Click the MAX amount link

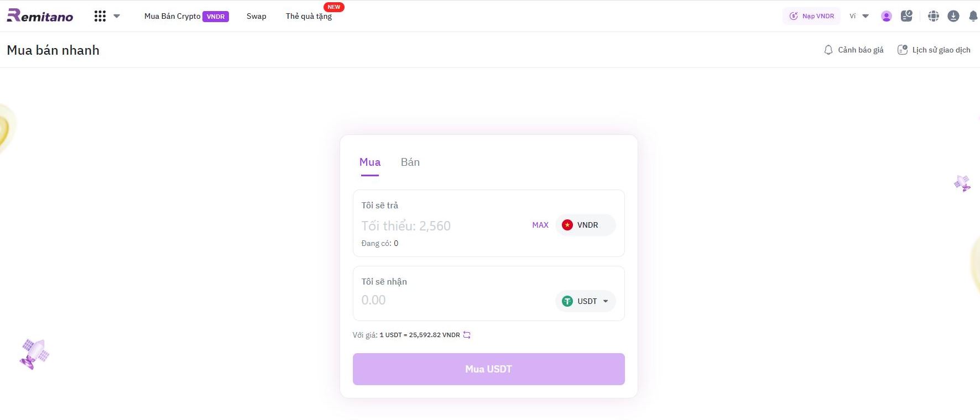click(x=540, y=225)
